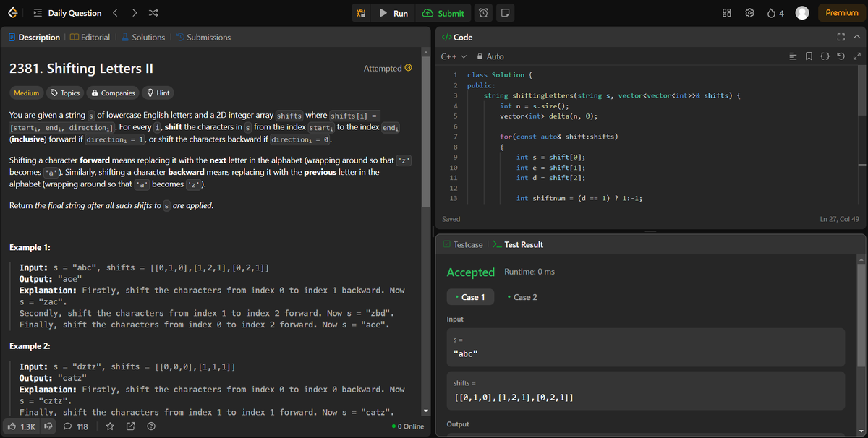Submit the solution
Image resolution: width=868 pixels, height=438 pixels.
pos(443,12)
